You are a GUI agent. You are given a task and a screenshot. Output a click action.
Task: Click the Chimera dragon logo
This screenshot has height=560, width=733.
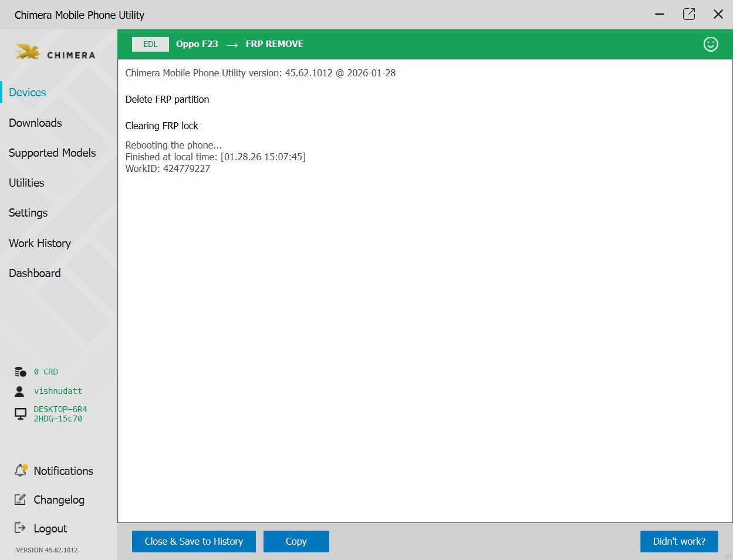tap(28, 52)
